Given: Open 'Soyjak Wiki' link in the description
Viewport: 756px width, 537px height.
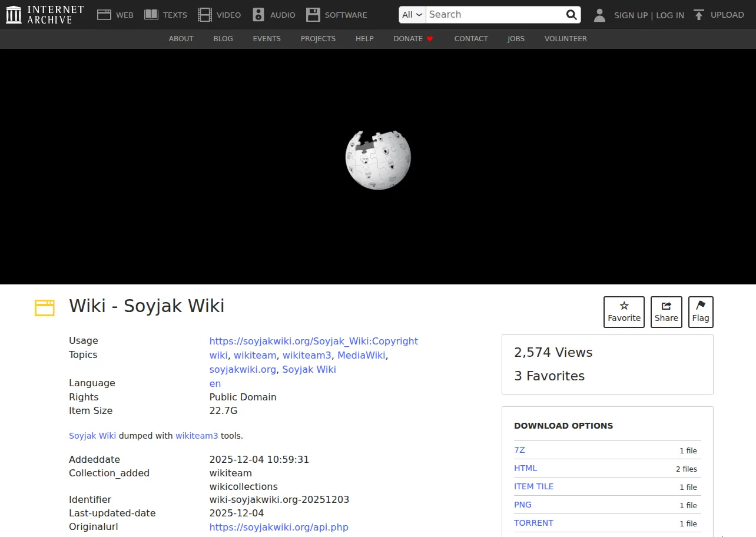Looking at the screenshot, I should tap(92, 436).
